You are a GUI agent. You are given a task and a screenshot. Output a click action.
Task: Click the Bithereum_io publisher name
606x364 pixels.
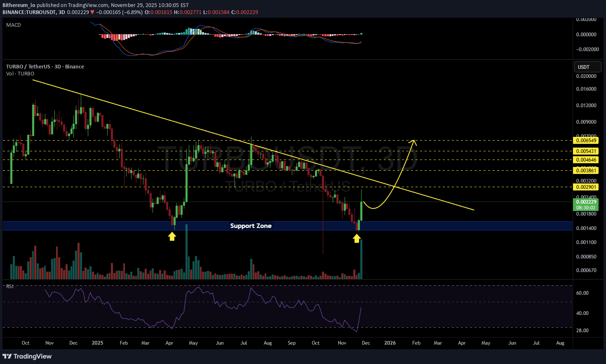tap(19, 5)
